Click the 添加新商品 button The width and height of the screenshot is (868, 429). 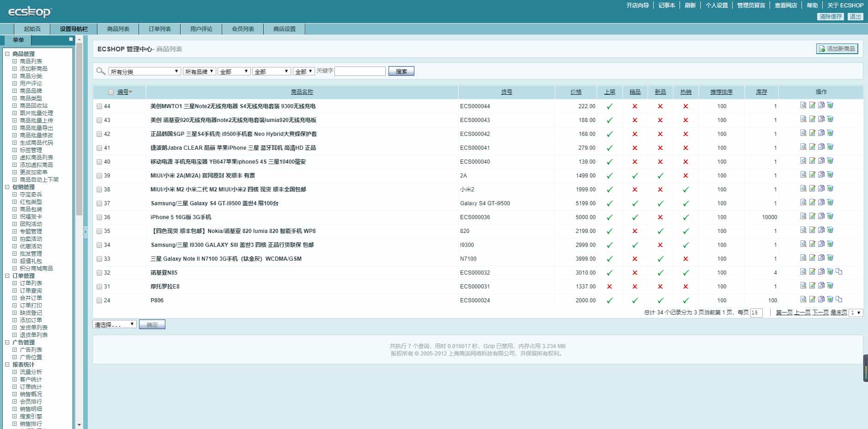[837, 49]
